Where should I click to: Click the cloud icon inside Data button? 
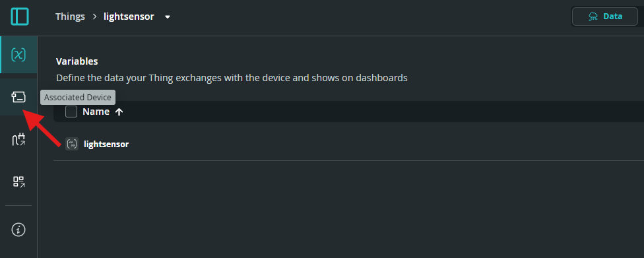click(593, 17)
